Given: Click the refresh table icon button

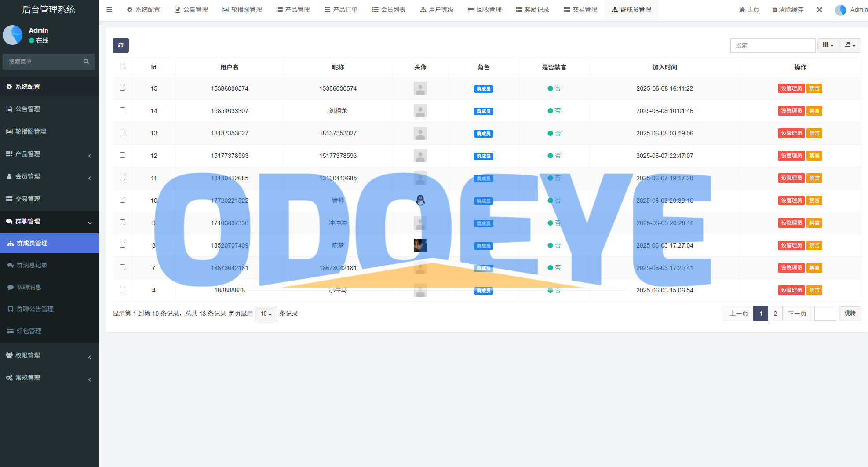Looking at the screenshot, I should 120,45.
